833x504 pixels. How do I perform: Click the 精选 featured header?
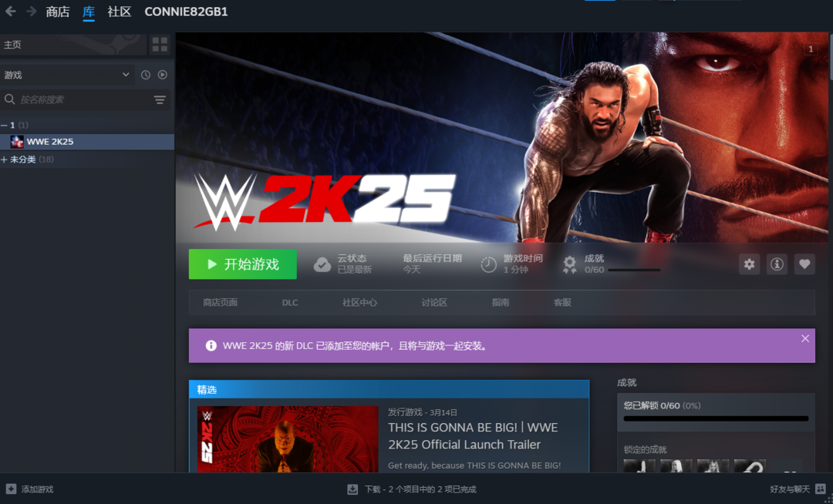[389, 389]
